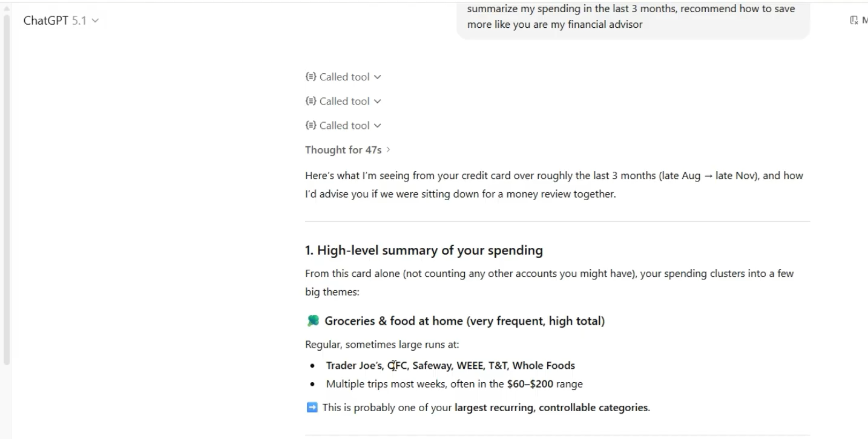Click the user prompt message bubble

(633, 17)
